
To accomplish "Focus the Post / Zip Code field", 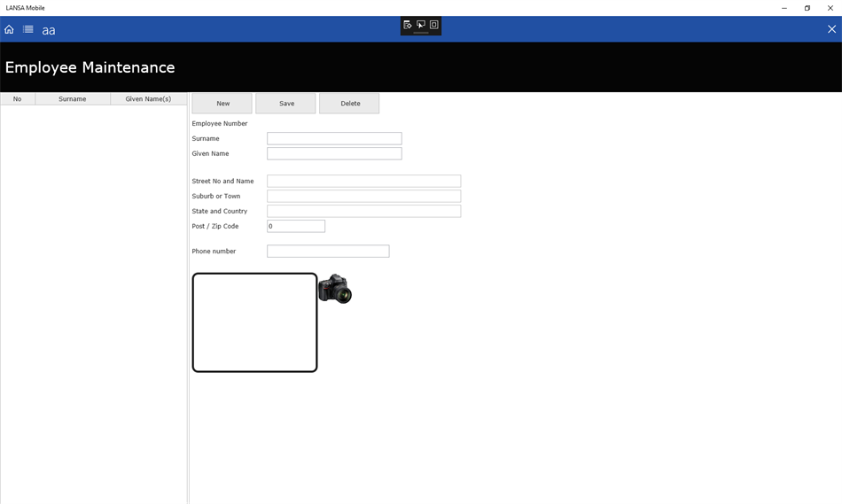I will pyautogui.click(x=296, y=227).
